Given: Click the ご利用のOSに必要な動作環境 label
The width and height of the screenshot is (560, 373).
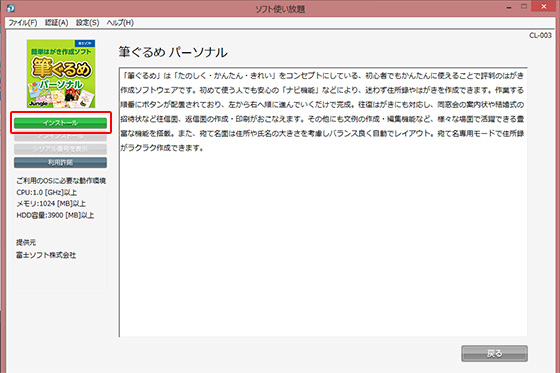Looking at the screenshot, I should pyautogui.click(x=61, y=181).
